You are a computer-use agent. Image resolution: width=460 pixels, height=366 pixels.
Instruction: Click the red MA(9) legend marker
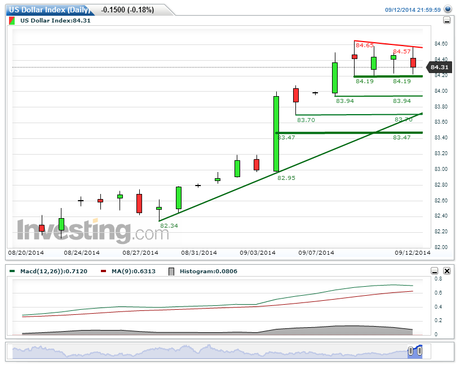pos(103,271)
